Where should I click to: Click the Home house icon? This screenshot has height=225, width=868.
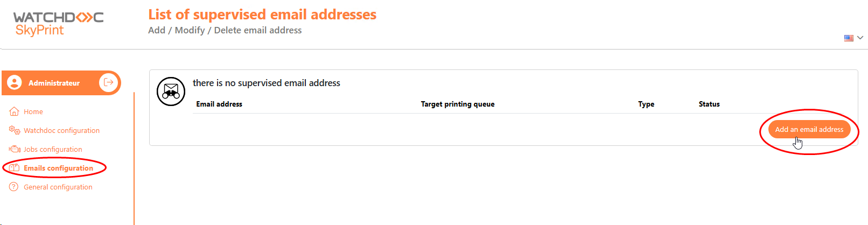pos(15,111)
